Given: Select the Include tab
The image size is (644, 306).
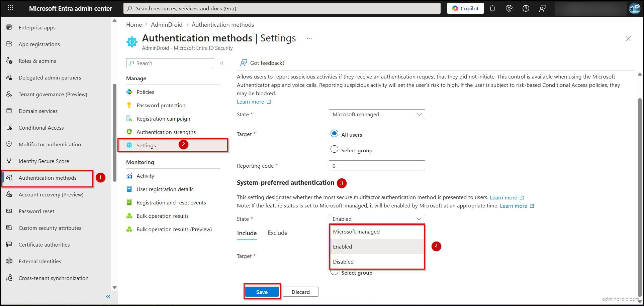Looking at the screenshot, I should [247, 233].
